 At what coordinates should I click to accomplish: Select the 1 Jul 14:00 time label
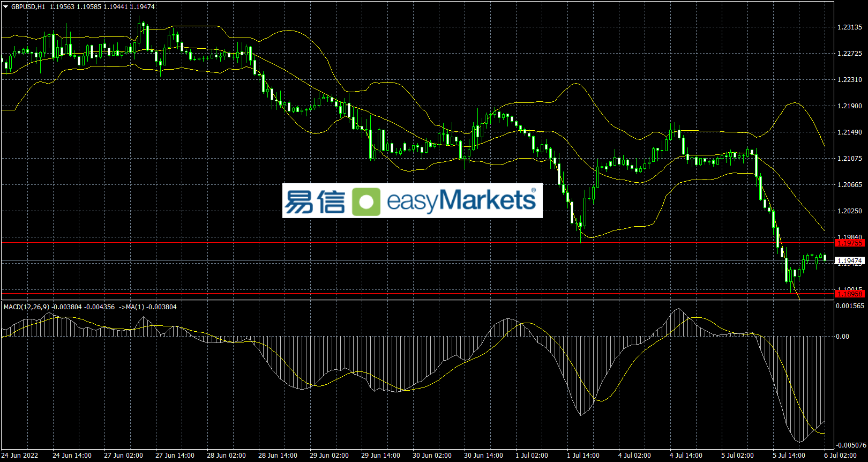pyautogui.click(x=583, y=456)
